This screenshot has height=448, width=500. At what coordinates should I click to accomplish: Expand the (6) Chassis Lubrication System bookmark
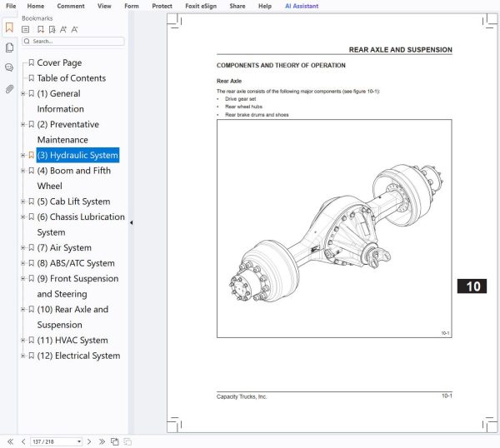tap(23, 217)
